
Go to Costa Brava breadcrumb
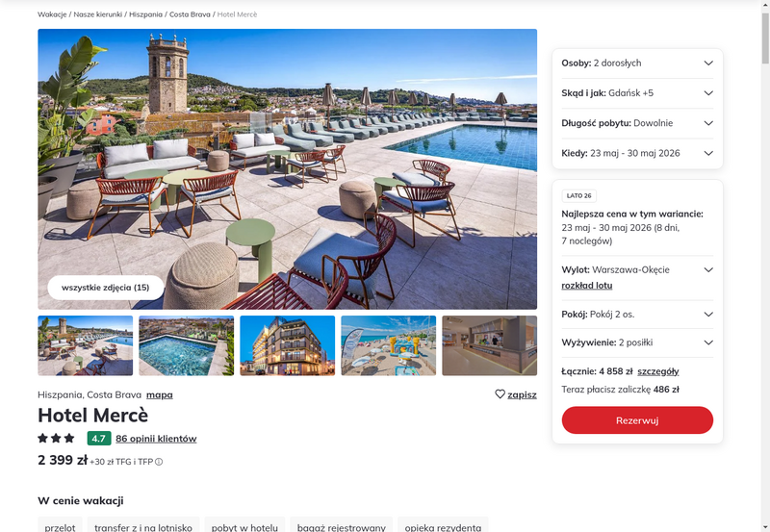pos(190,14)
